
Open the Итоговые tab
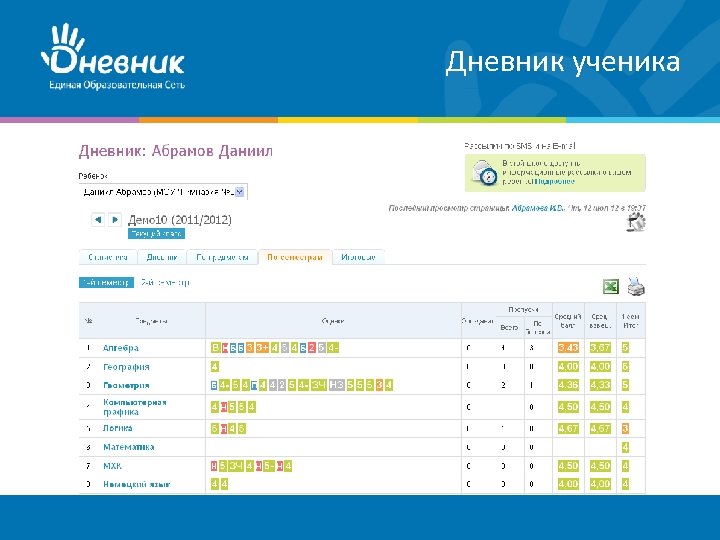pyautogui.click(x=358, y=258)
